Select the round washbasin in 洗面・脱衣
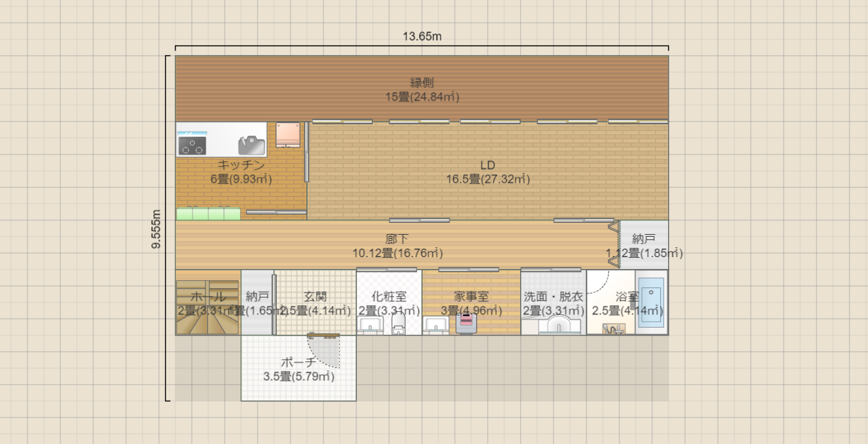The height and width of the screenshot is (444, 868). click(560, 325)
